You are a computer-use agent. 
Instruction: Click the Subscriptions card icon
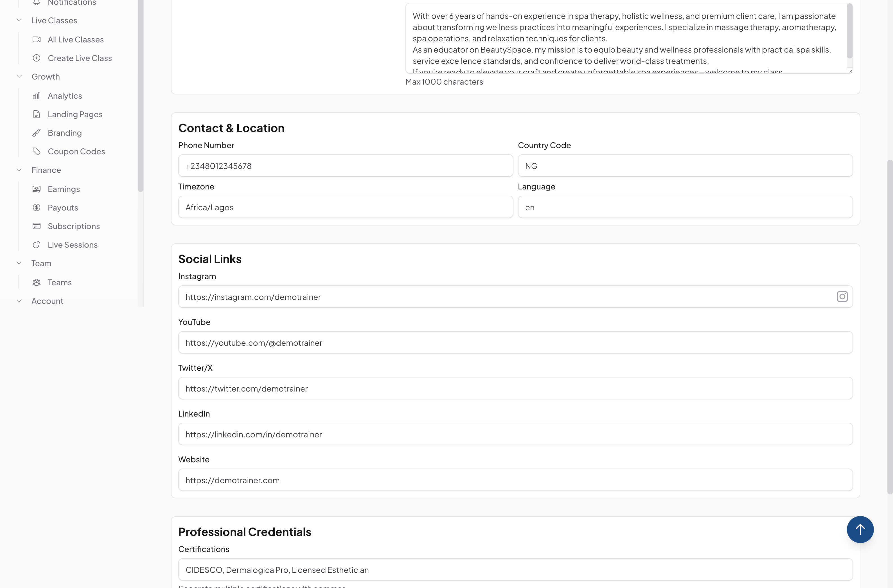point(36,226)
